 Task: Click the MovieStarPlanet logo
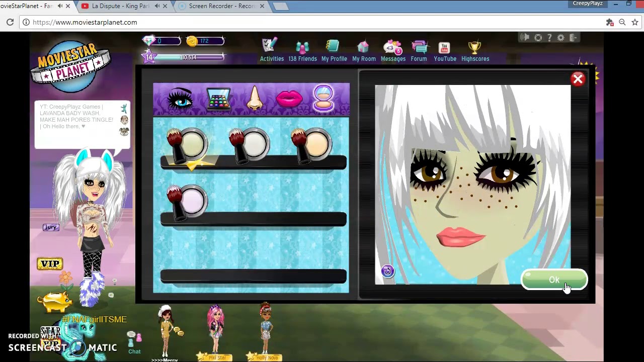(x=70, y=67)
